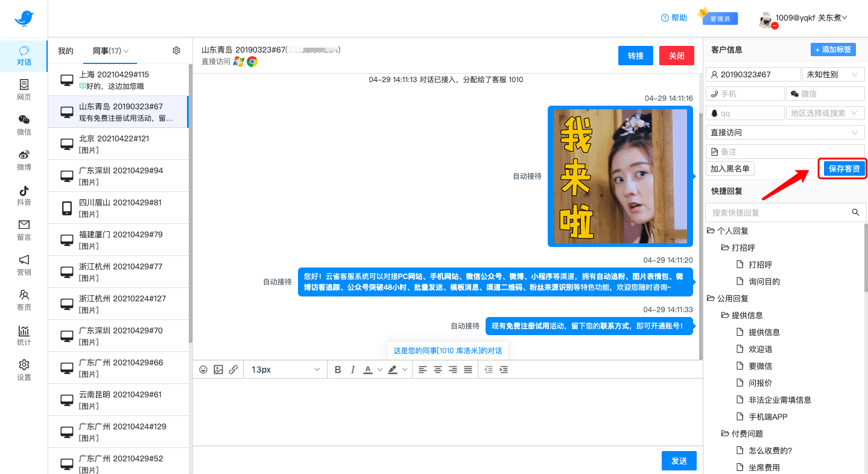Open the 微信 channel panel

[24, 125]
